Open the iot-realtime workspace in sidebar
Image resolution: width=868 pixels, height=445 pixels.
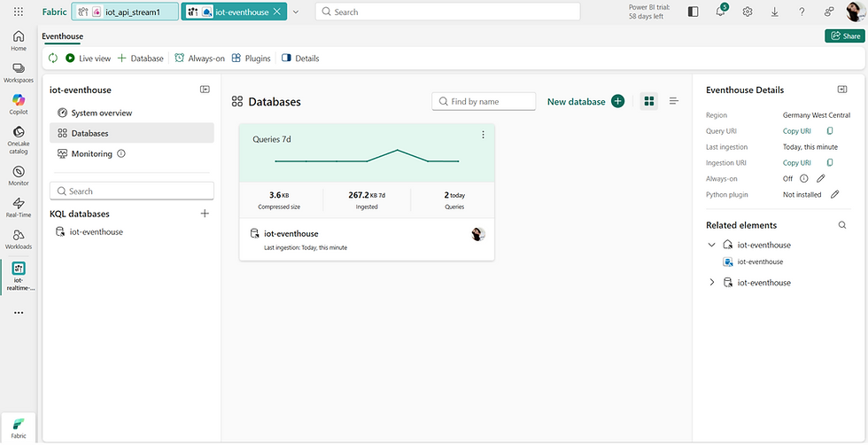[x=19, y=277]
